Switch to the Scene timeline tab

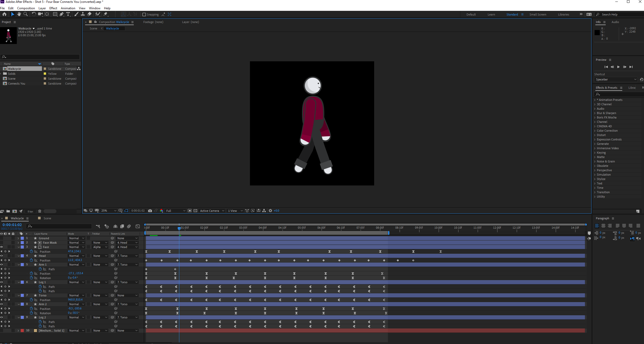click(47, 218)
